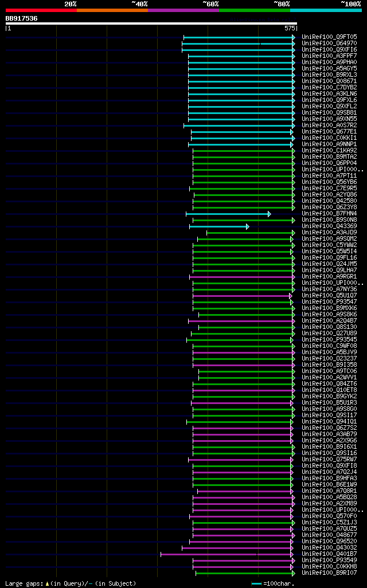This screenshot has width=367, height=588.
Task: Click the long purple alignment bar for Q401B7
Action: tap(227, 554)
